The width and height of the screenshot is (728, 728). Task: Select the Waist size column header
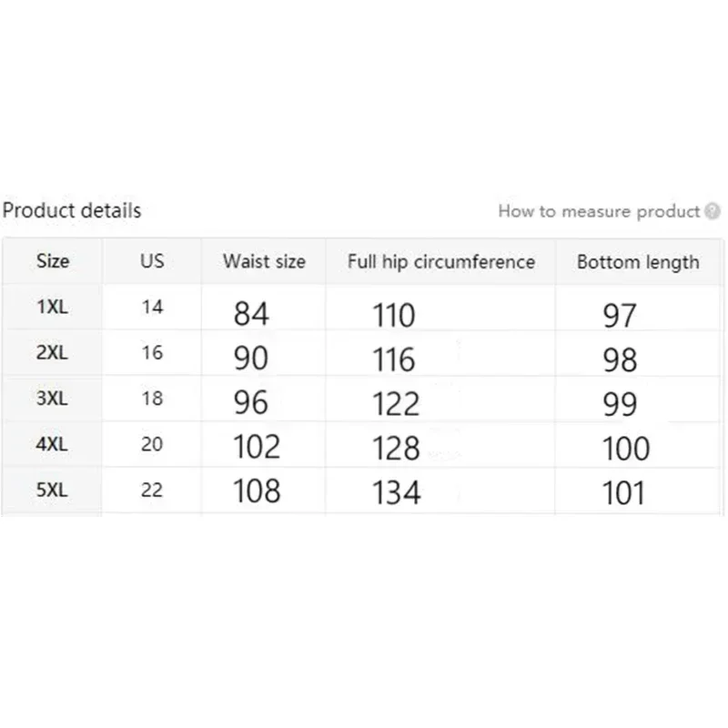coord(264,262)
